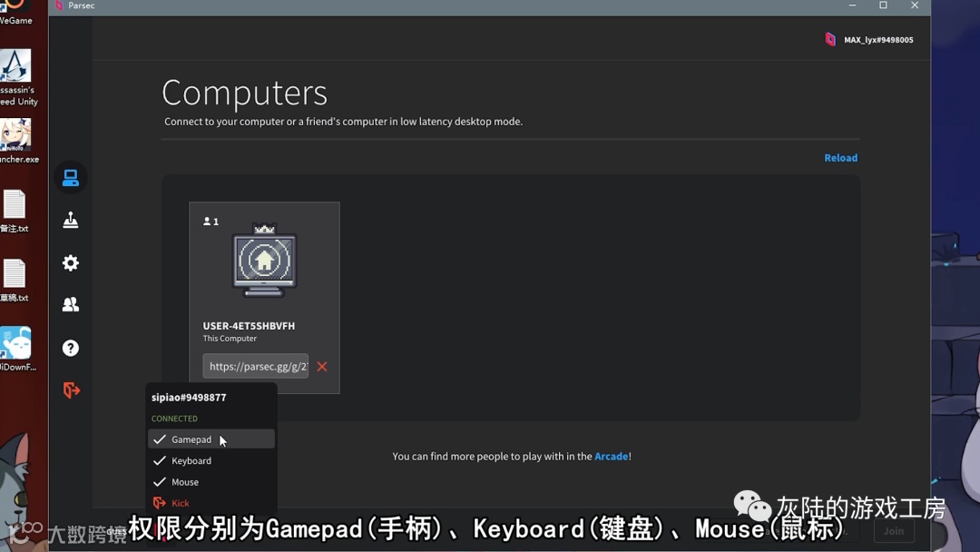This screenshot has width=980, height=552.
Task: Open the WeGame desktop shortcut
Action: (x=15, y=13)
